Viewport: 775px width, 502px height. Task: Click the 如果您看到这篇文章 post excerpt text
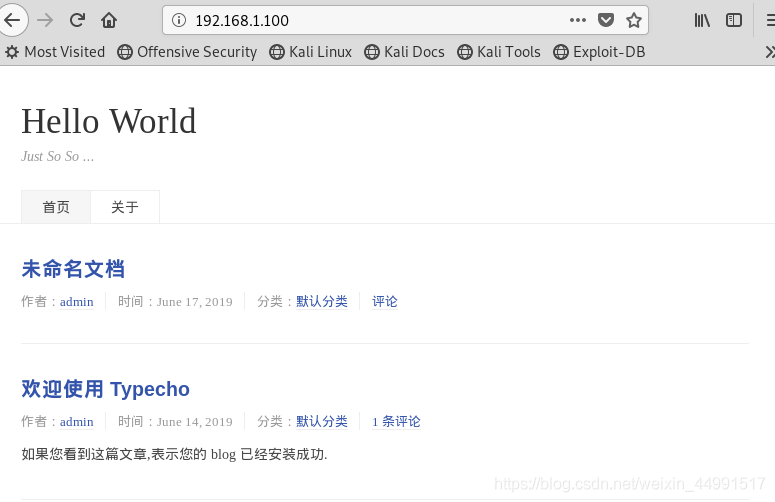174,454
